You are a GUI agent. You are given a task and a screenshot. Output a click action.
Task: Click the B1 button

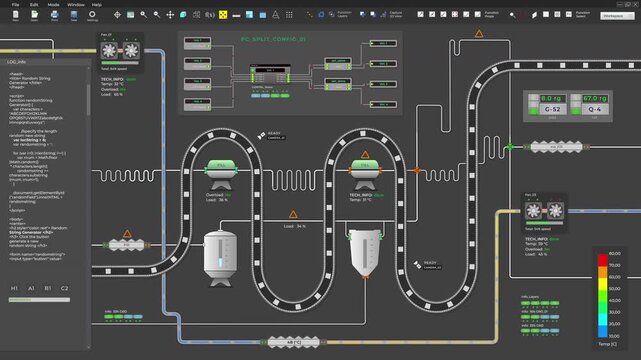tap(48, 288)
